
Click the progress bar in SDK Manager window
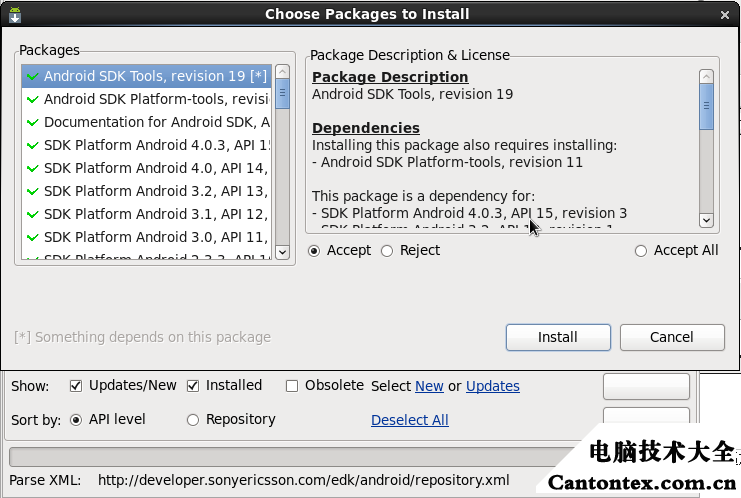[293, 457]
